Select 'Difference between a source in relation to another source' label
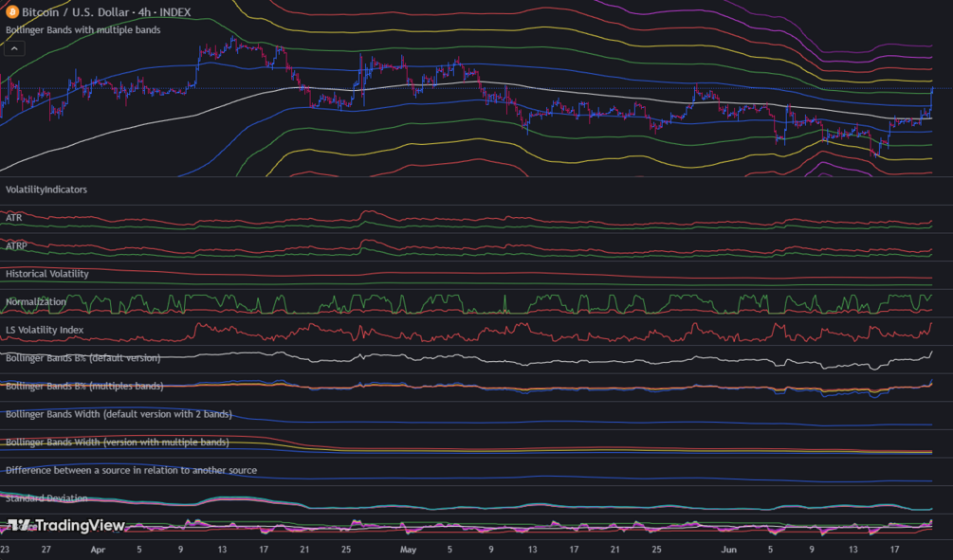 click(x=131, y=470)
